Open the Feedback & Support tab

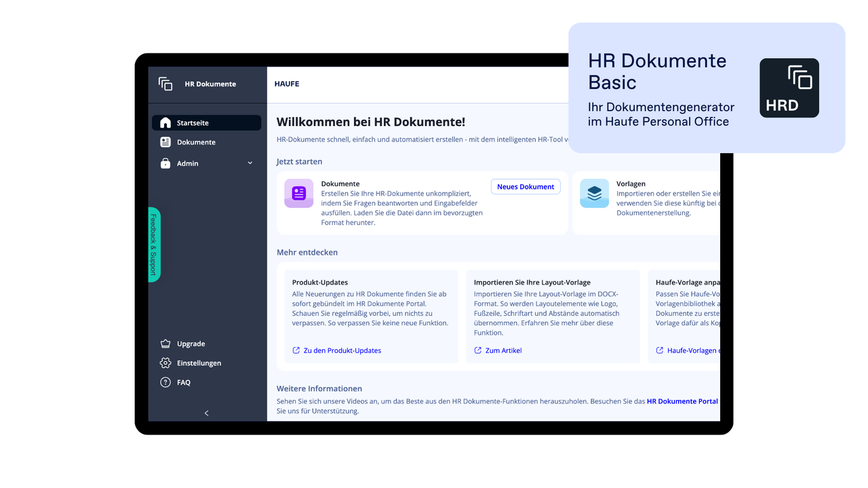[154, 245]
